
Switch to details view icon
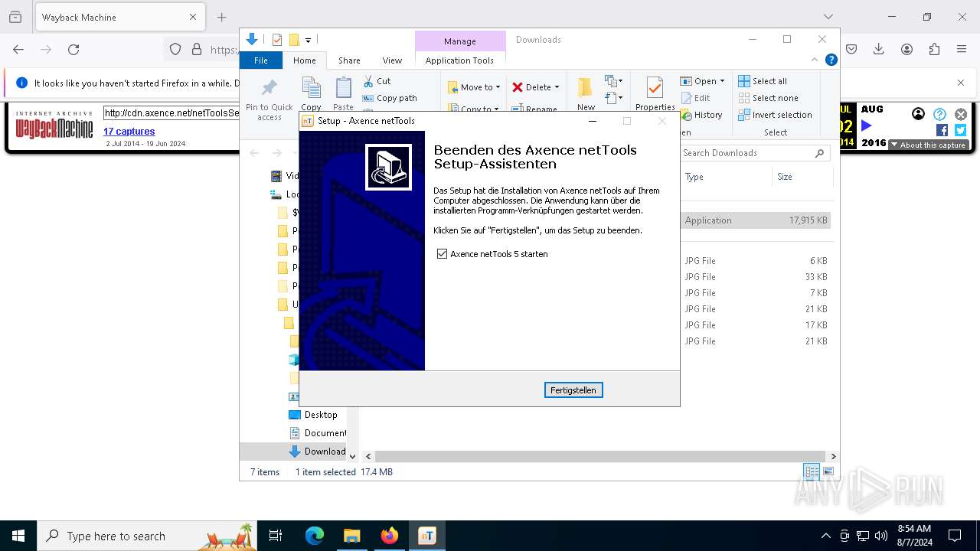point(812,471)
